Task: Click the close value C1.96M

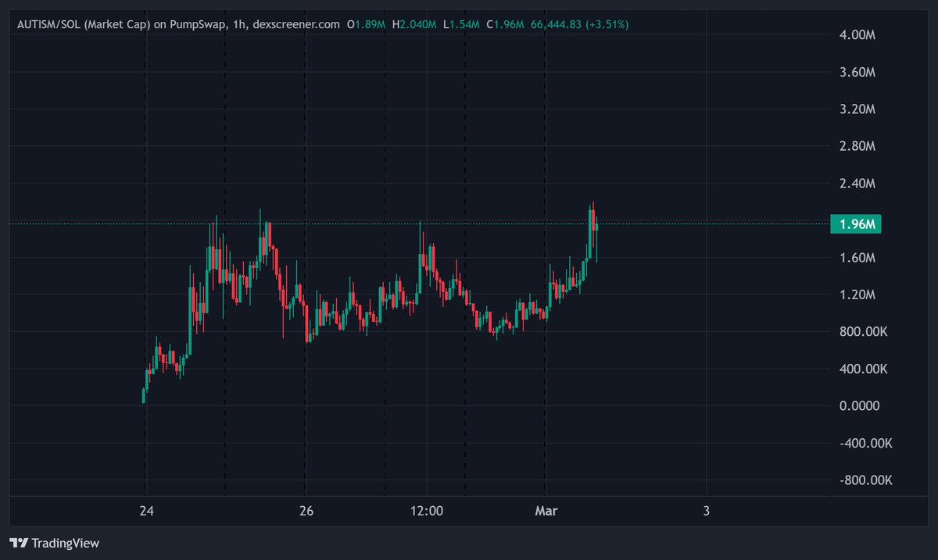Action: pos(504,25)
